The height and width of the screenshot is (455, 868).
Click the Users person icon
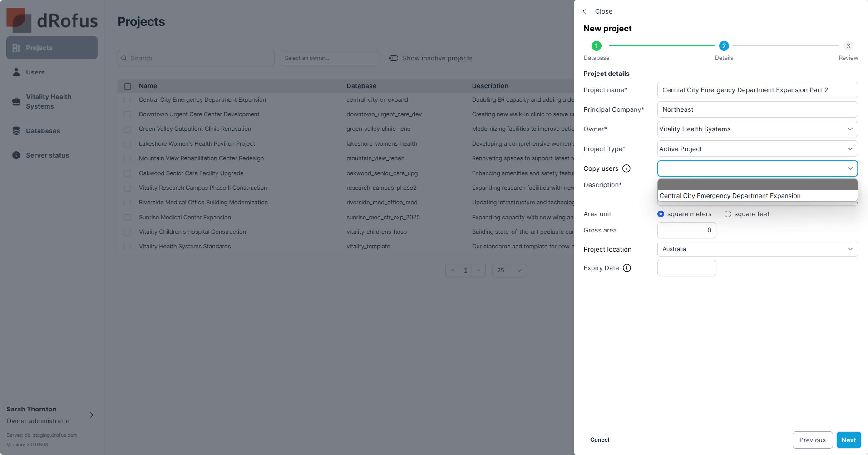point(16,72)
